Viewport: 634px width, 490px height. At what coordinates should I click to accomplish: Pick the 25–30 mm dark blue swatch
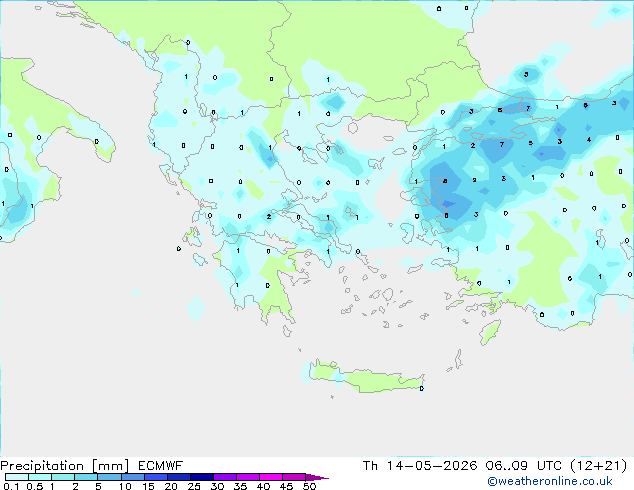[x=202, y=477]
